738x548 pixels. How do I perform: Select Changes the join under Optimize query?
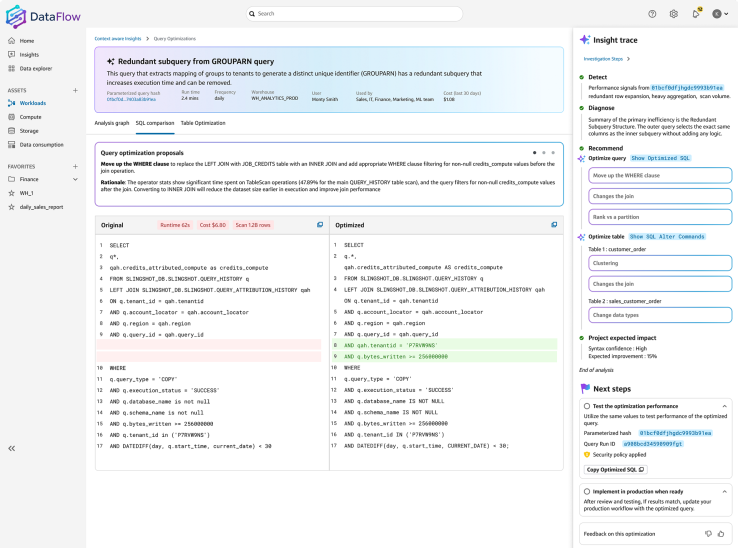point(660,196)
